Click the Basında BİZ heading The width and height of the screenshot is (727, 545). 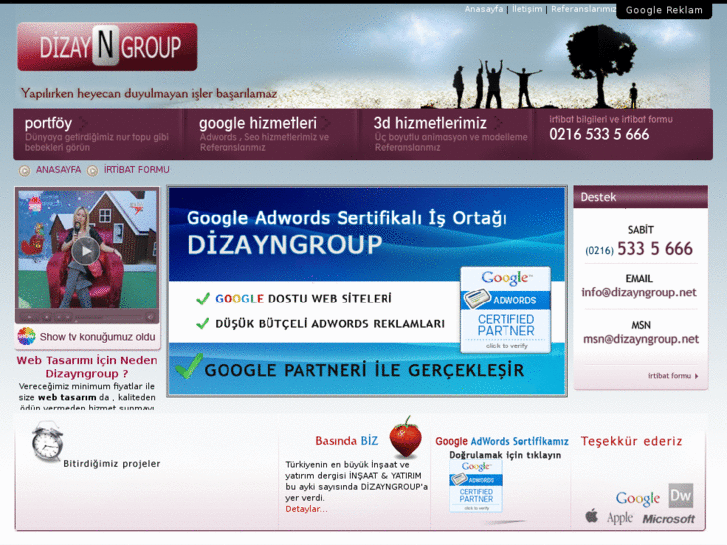[346, 441]
